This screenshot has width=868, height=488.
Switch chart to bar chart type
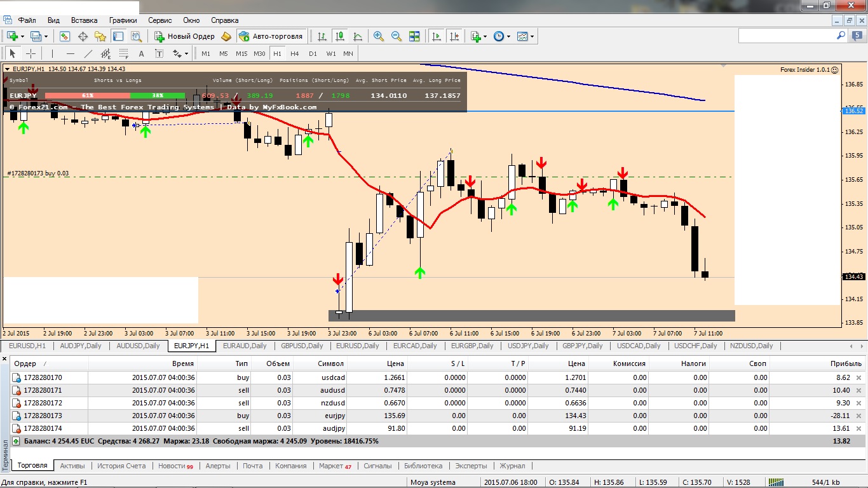coord(322,36)
